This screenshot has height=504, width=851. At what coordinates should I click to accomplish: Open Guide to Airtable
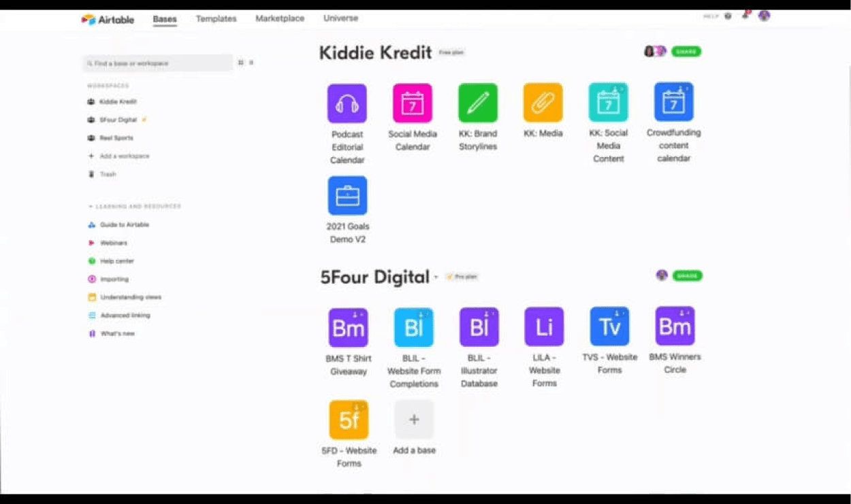[x=118, y=224]
